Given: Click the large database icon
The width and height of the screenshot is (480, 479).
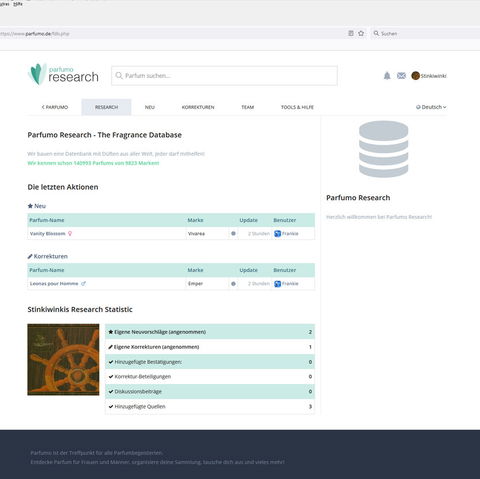Looking at the screenshot, I should coord(383,149).
